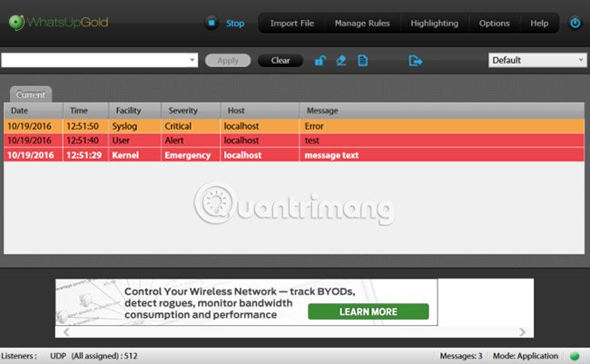
Task: Click the blue document log icon
Action: [x=363, y=60]
